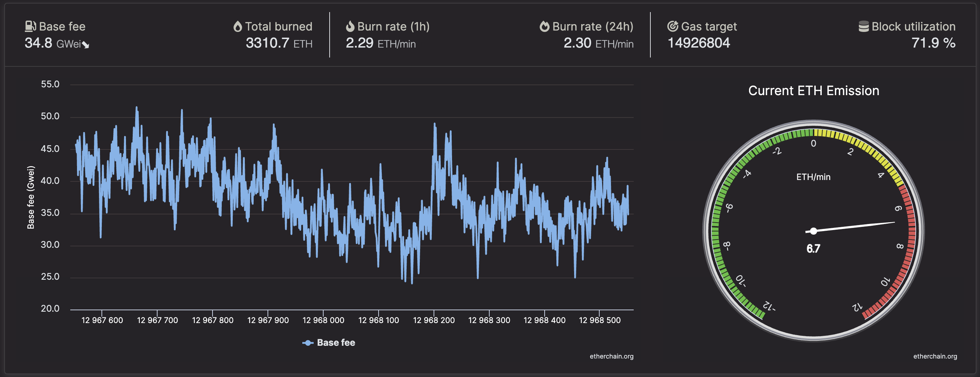This screenshot has width=980, height=377.
Task: Click the 12 968 500 block axis label
Action: pyautogui.click(x=600, y=320)
